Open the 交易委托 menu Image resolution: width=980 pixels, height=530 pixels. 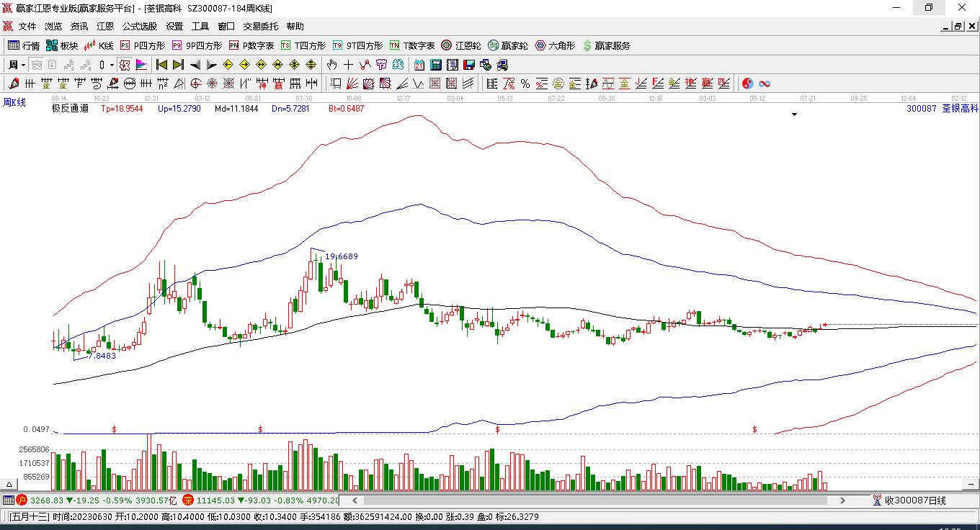[x=260, y=26]
